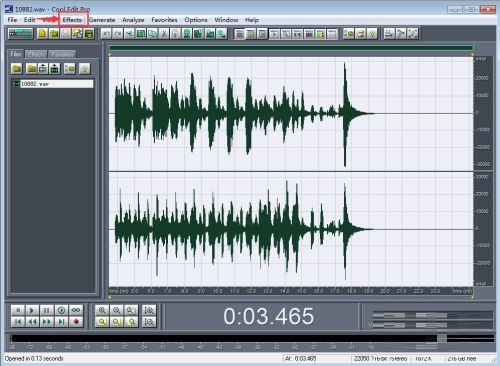This screenshot has width=500, height=366.
Task: Open file using Files panel folder icon
Action: coord(17,68)
